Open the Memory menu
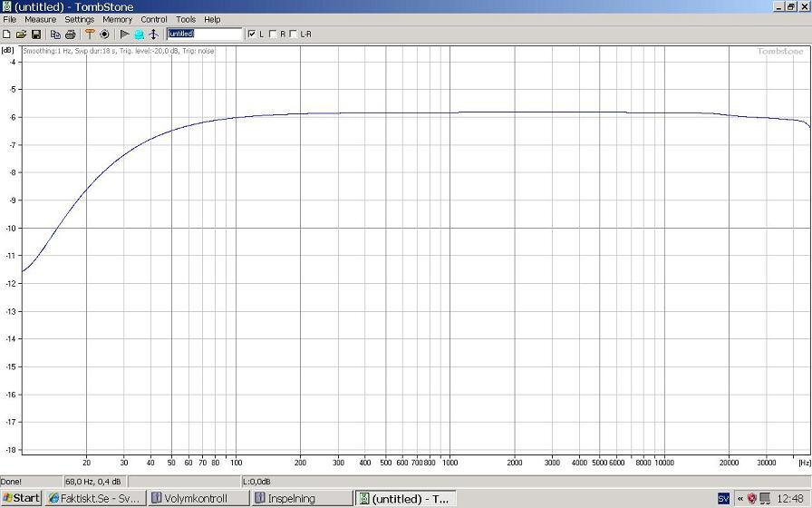Viewport: 812px width, 508px height. 117,19
